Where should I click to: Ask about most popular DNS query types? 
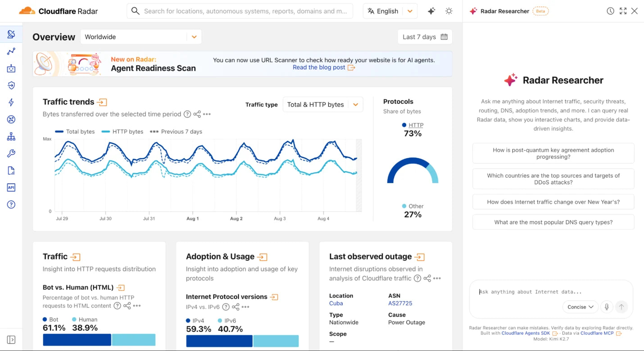[x=553, y=222]
